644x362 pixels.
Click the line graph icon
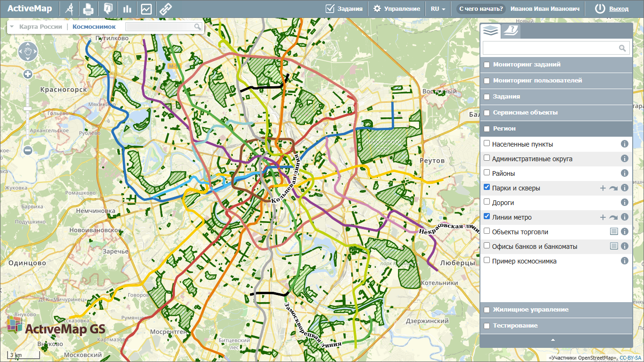(146, 8)
